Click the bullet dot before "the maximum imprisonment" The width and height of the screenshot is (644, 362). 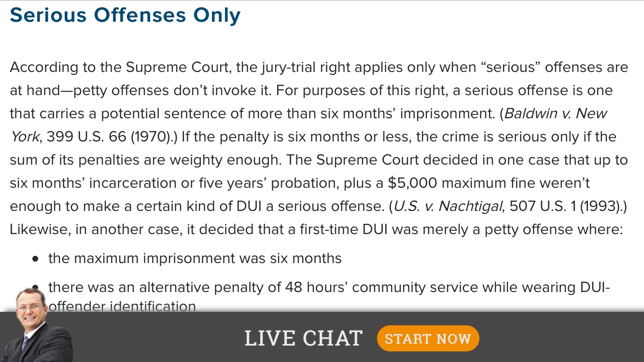tap(35, 259)
